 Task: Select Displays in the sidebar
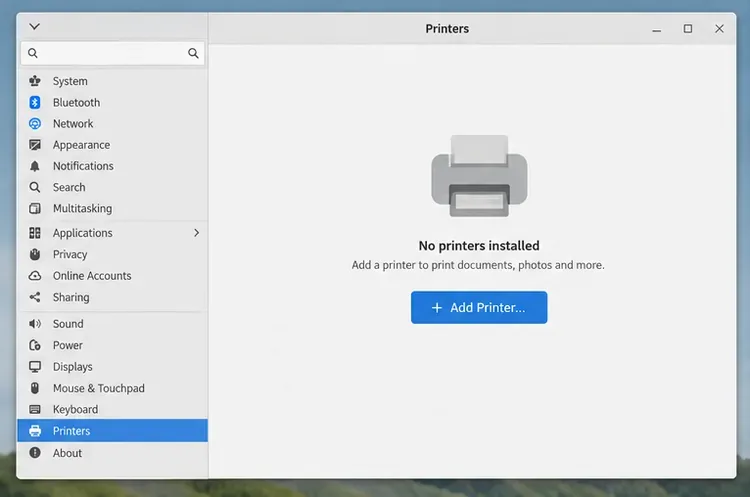pos(72,367)
